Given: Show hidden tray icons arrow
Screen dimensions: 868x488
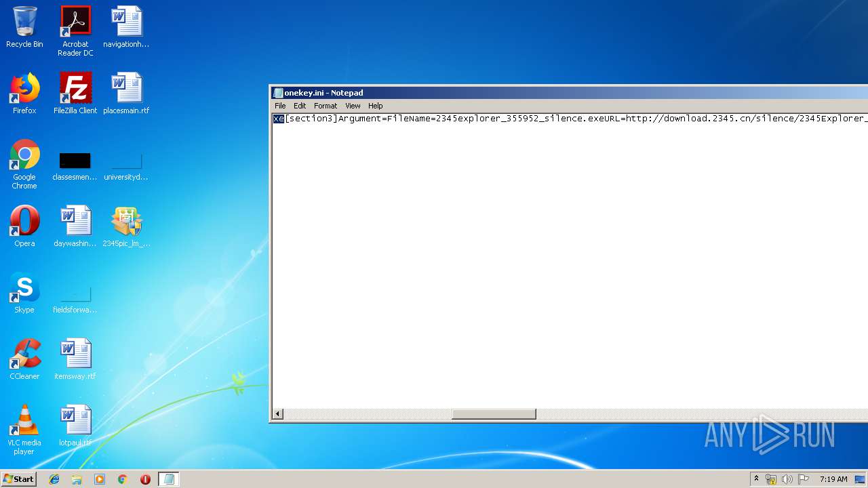Looking at the screenshot, I should pos(756,479).
